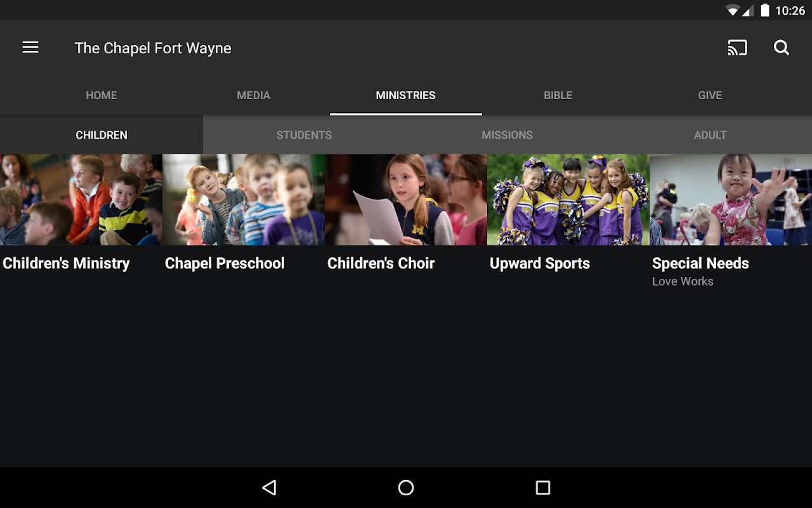Open search with magnifier icon
The width and height of the screenshot is (812, 508).
pyautogui.click(x=782, y=48)
